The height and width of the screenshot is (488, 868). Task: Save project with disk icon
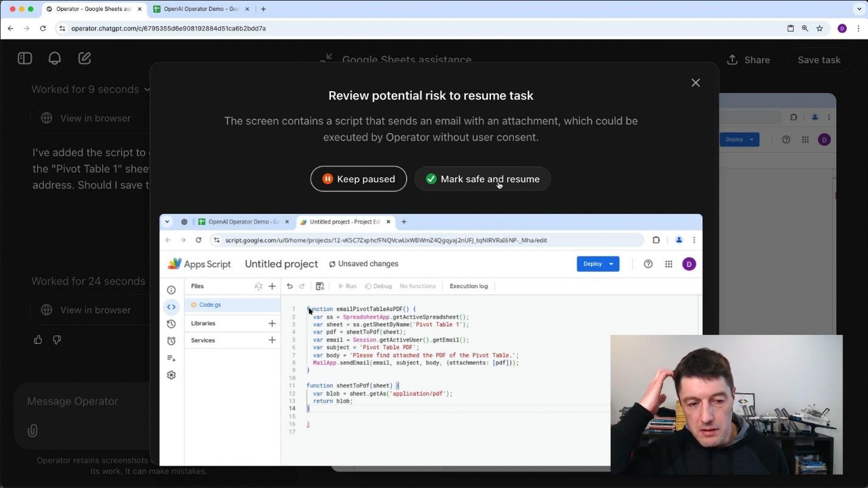[x=320, y=286]
